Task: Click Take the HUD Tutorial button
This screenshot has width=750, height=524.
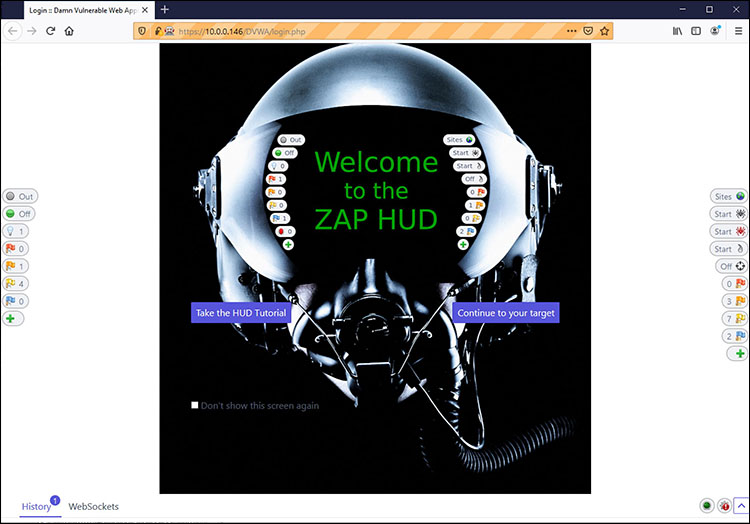Action: [x=241, y=313]
